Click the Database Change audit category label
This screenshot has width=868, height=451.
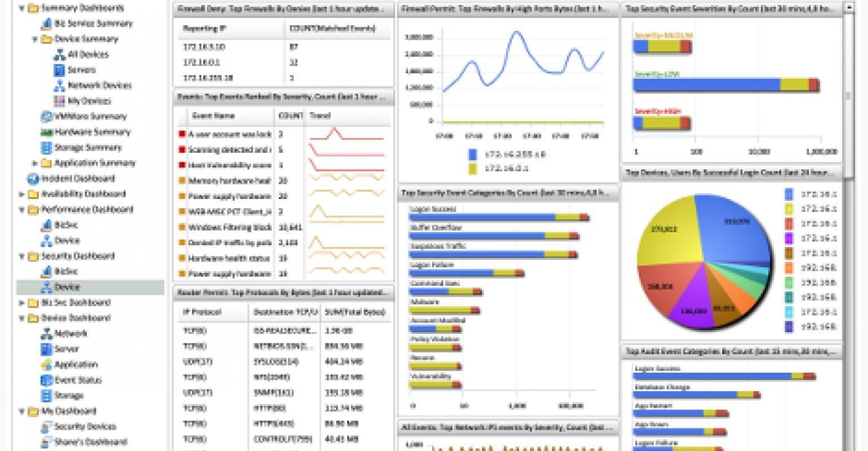pos(662,387)
